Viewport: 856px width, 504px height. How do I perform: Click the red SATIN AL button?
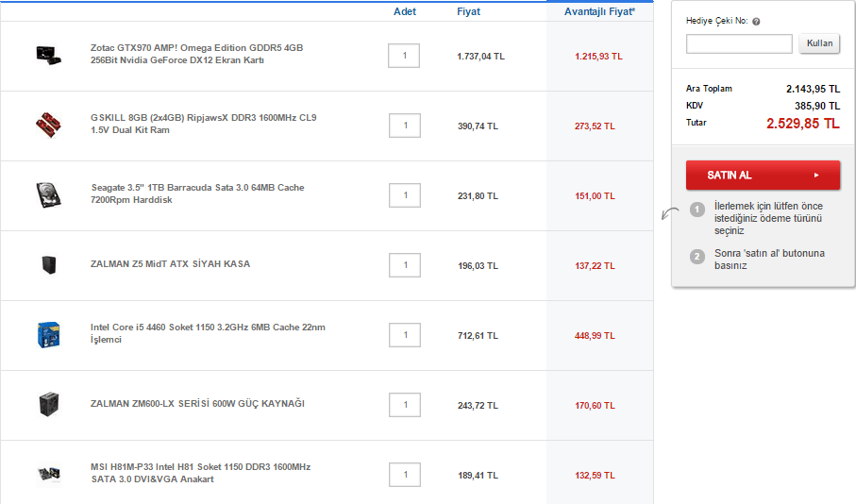763,176
